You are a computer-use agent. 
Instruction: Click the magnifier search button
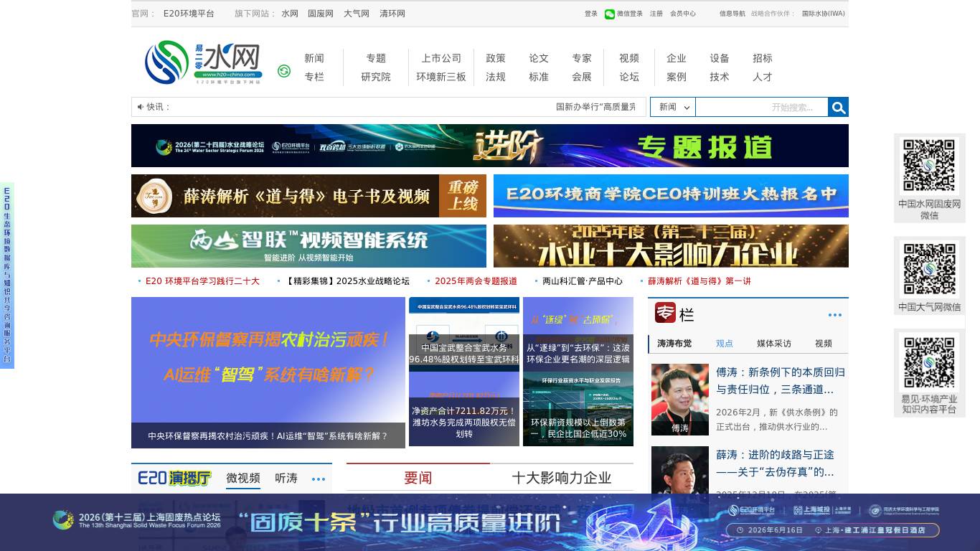pyautogui.click(x=838, y=107)
